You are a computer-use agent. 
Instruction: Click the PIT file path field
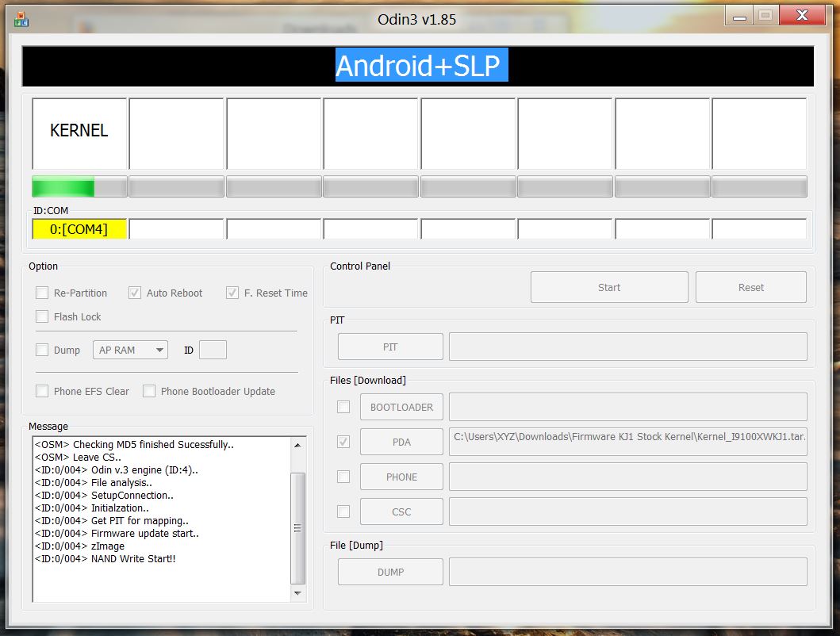[628, 347]
